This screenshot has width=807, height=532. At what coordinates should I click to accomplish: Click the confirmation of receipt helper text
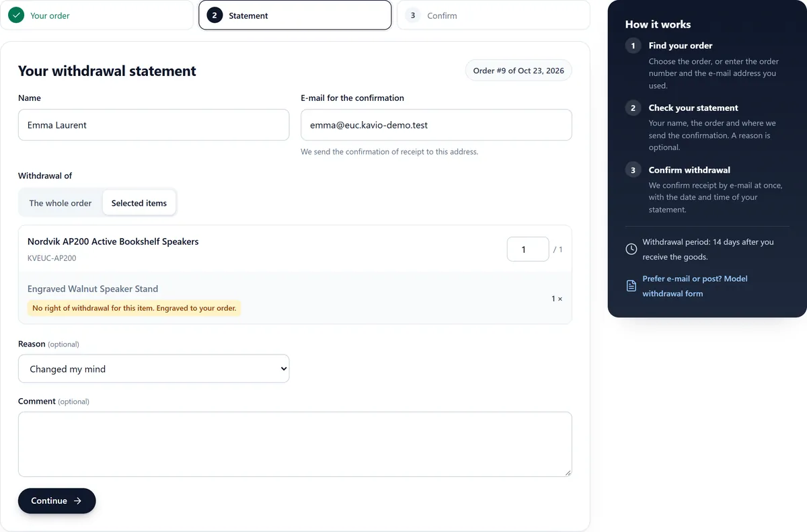point(389,152)
